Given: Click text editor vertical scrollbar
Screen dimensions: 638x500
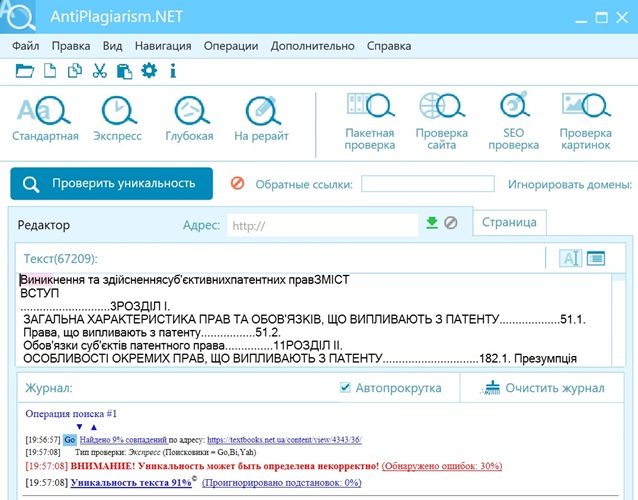Looking at the screenshot, I should (x=618, y=319).
